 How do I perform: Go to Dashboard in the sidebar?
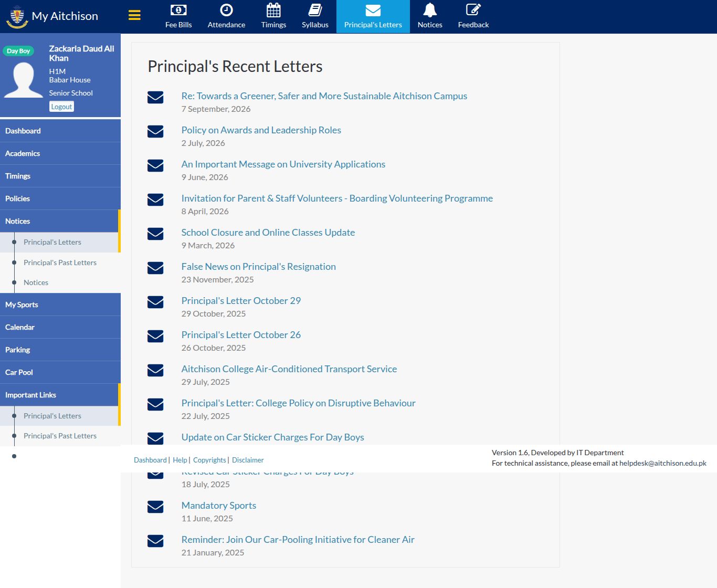click(x=60, y=131)
